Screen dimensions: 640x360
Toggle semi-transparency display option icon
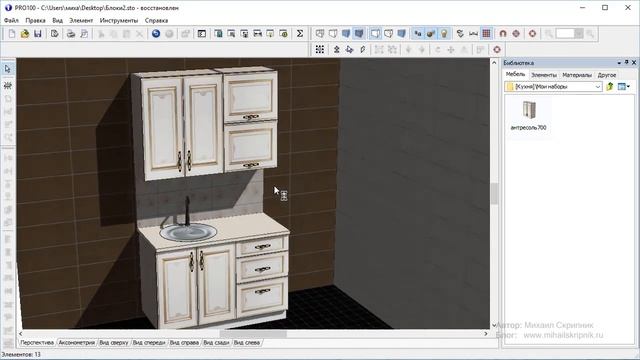pyautogui.click(x=389, y=34)
